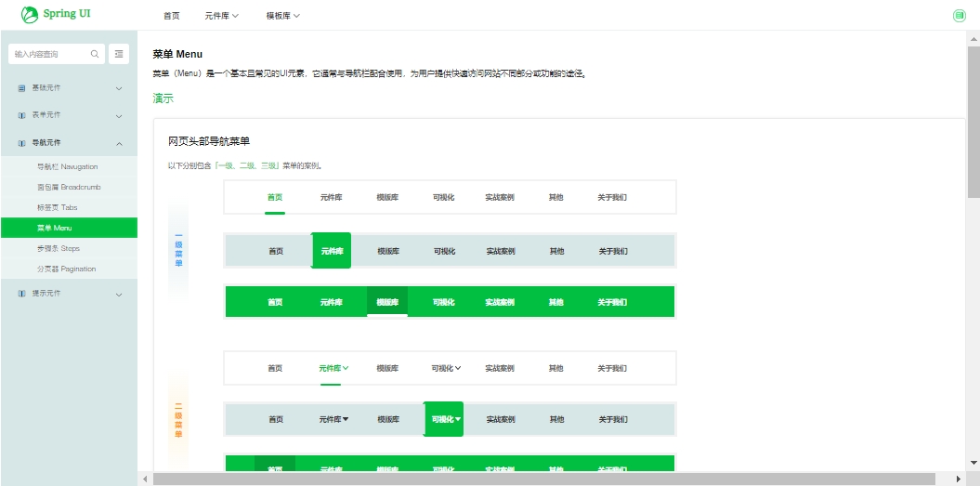Image resolution: width=980 pixels, height=486 pixels.
Task: Click 关于我们 in the white first-level menu
Action: click(x=612, y=197)
